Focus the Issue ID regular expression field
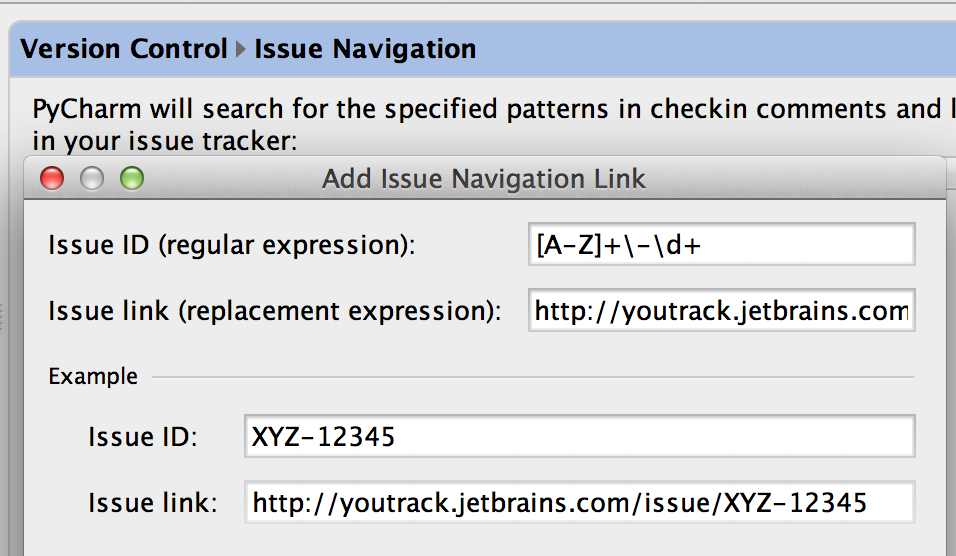Screen dimensions: 956x556 click(722, 244)
